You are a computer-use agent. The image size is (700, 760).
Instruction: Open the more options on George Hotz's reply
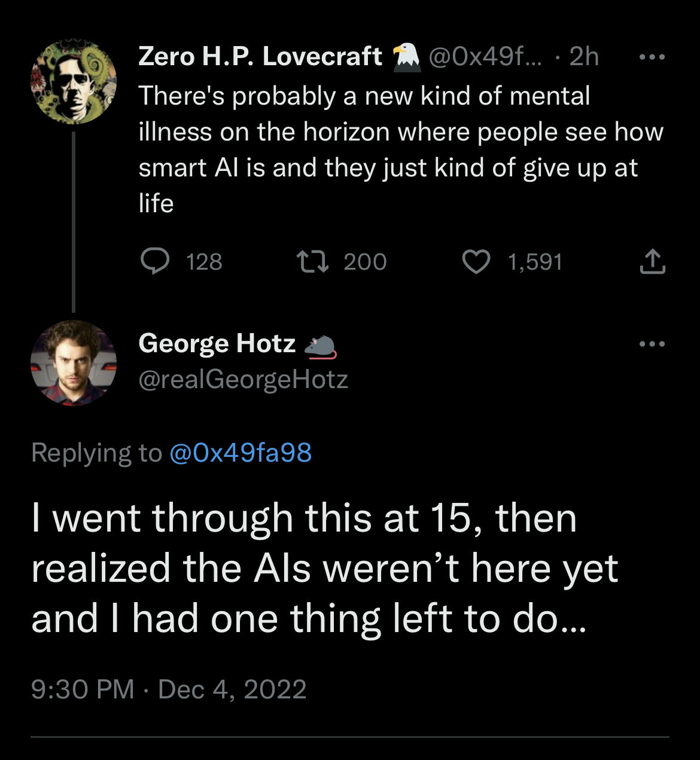point(652,344)
